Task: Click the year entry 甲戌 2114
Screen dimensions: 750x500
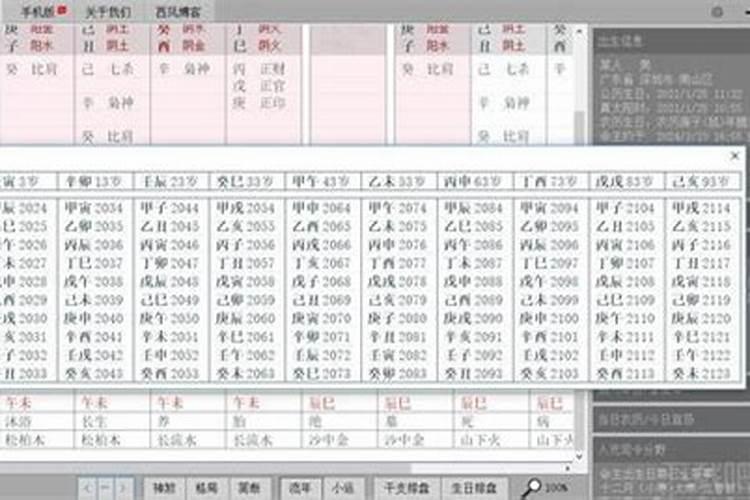Action: click(702, 208)
